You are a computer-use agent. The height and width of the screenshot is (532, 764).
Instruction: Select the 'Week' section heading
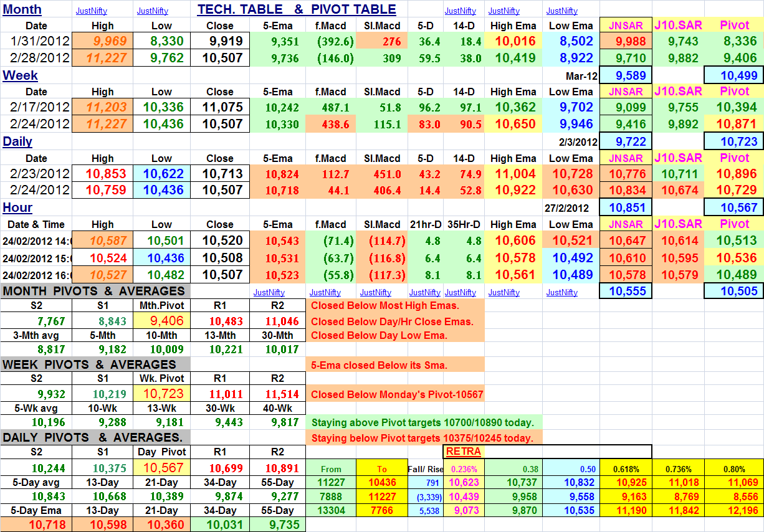20,75
